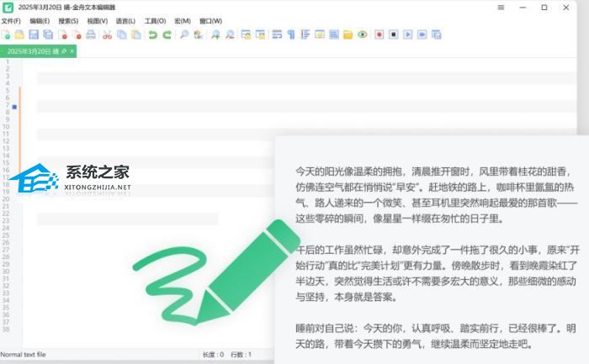Close all files via toolbar
This screenshot has height=364, width=589.
click(77, 35)
